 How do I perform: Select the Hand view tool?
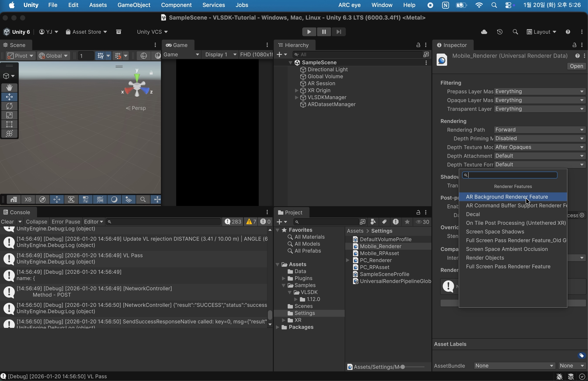click(x=9, y=88)
